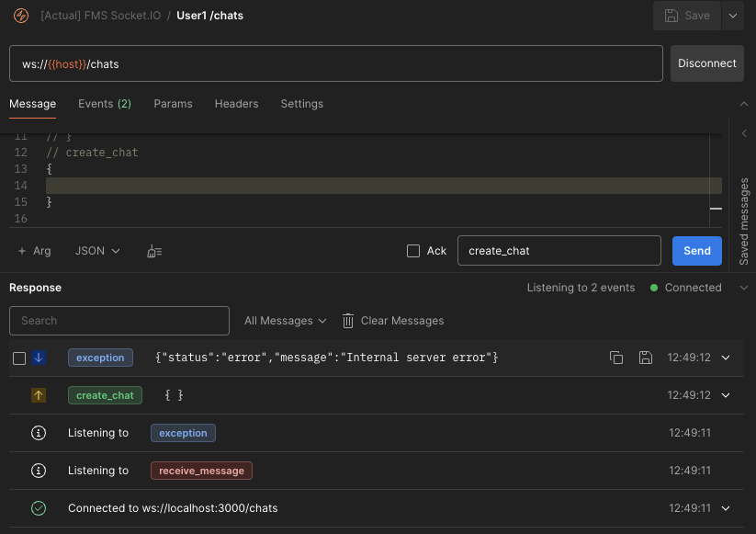This screenshot has height=534, width=756.
Task: Click the // create_chat comment on line 12
Action: (x=92, y=153)
